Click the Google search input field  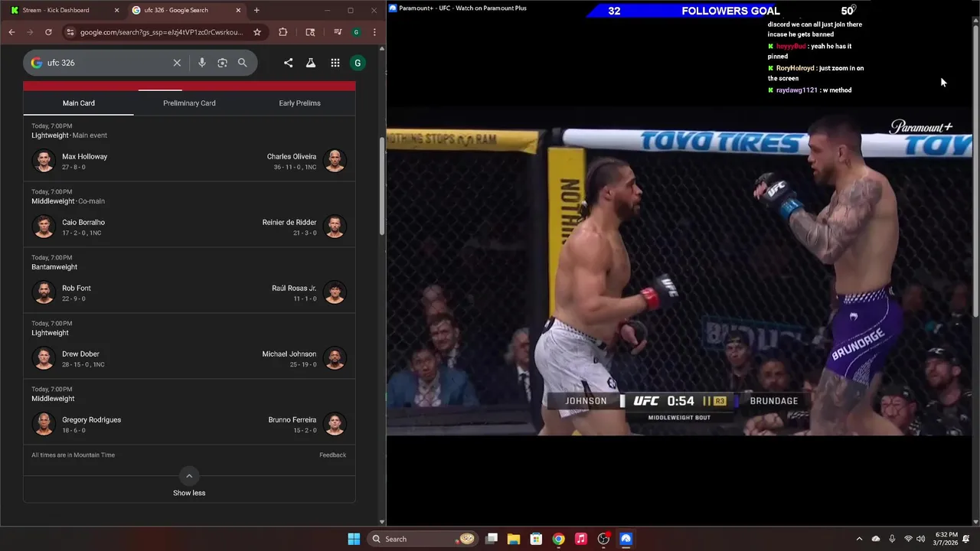[107, 63]
